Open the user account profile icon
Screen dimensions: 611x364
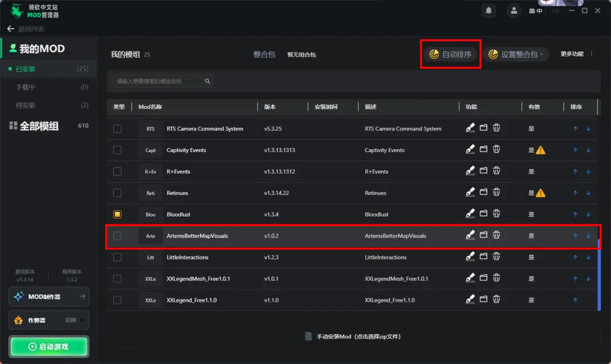[x=514, y=11]
